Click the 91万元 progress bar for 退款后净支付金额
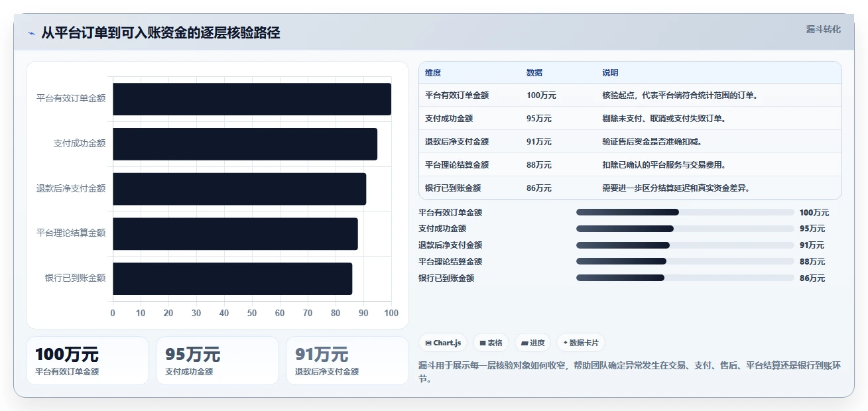 point(685,245)
